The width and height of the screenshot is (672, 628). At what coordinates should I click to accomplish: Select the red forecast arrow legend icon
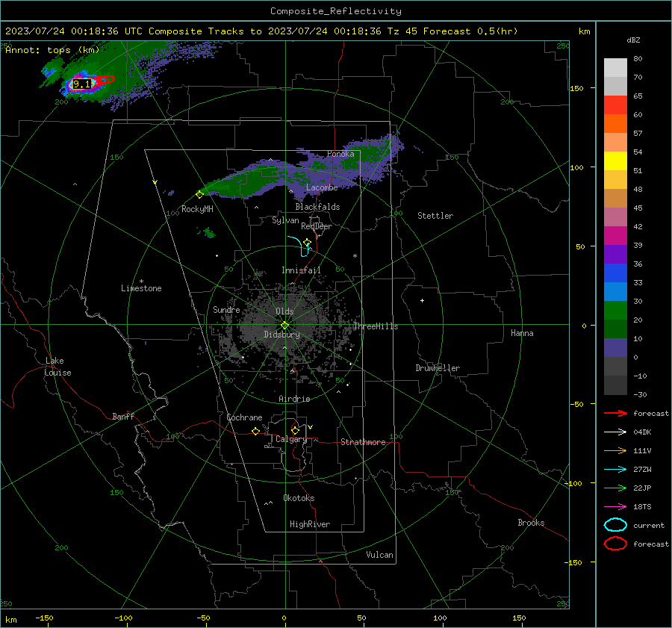coord(615,413)
